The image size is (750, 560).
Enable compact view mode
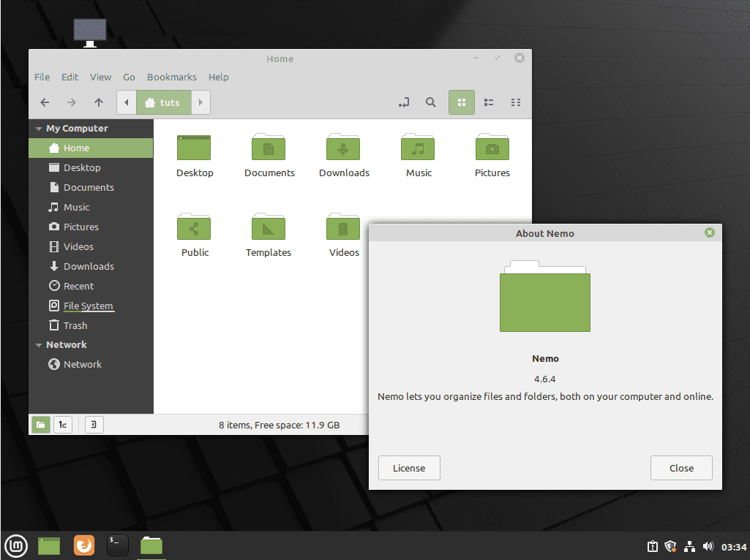coord(516,102)
